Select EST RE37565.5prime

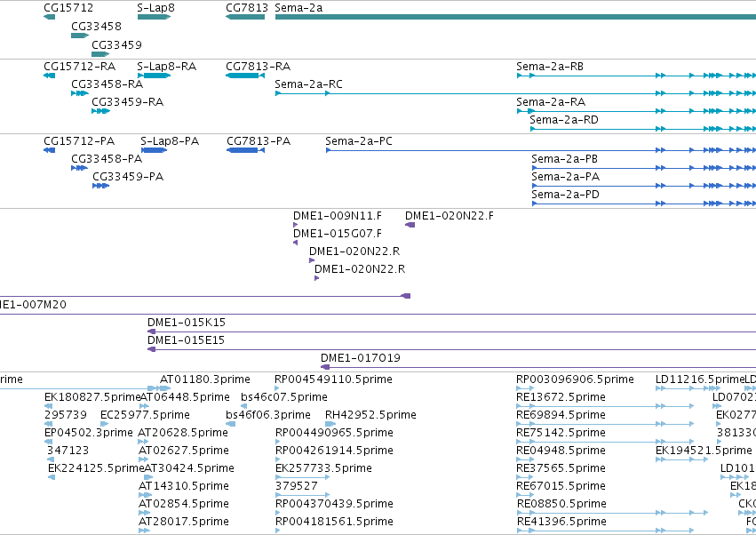[x=561, y=468]
